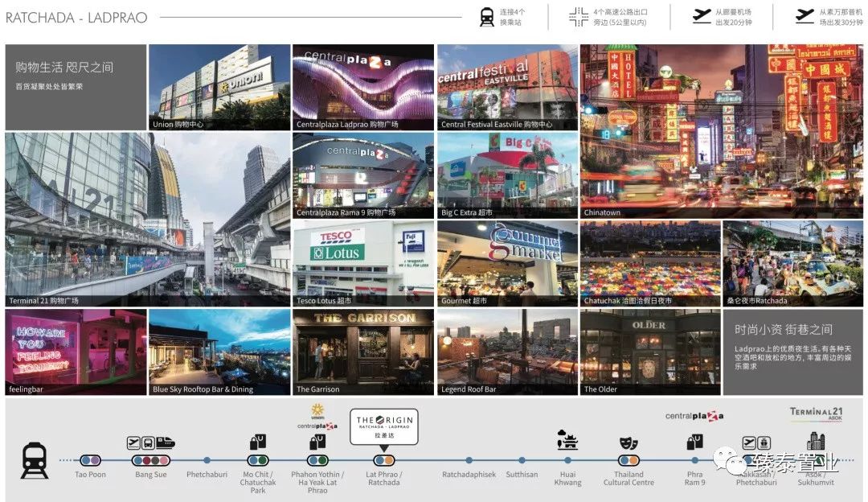Select the Tao Poon station marker

tap(90, 460)
